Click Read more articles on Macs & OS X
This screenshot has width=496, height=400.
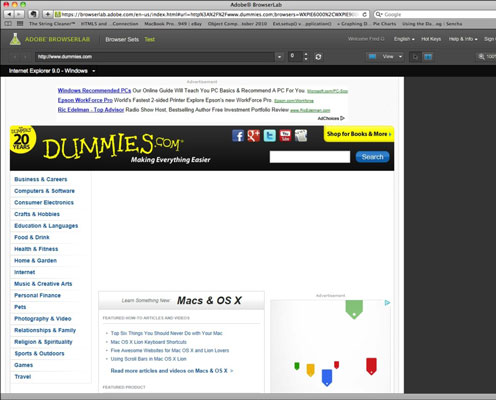172,371
